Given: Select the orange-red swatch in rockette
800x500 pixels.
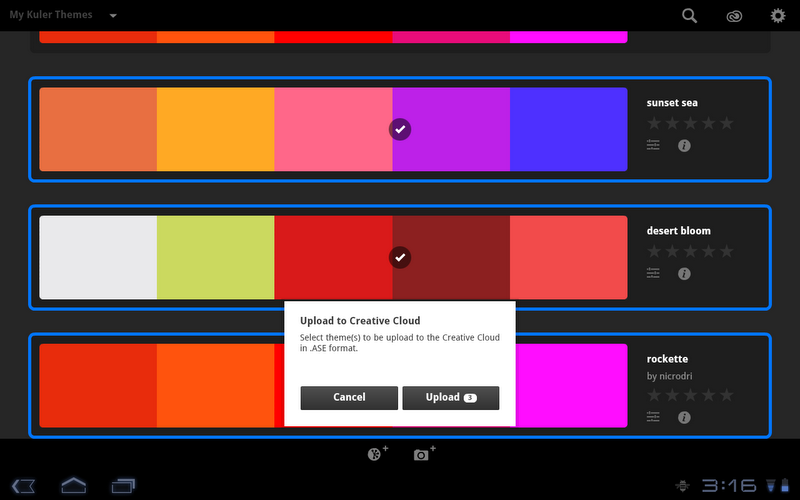Looking at the screenshot, I should pyautogui.click(x=215, y=385).
